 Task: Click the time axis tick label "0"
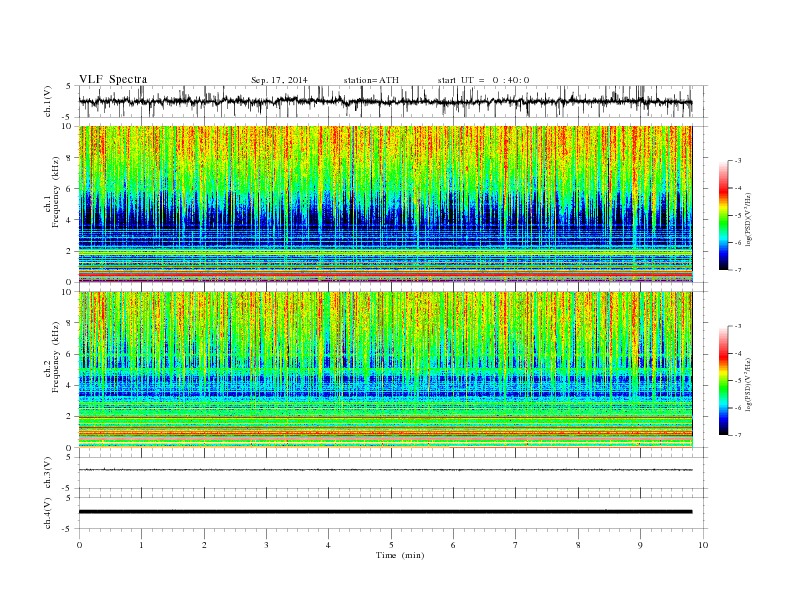pos(79,545)
